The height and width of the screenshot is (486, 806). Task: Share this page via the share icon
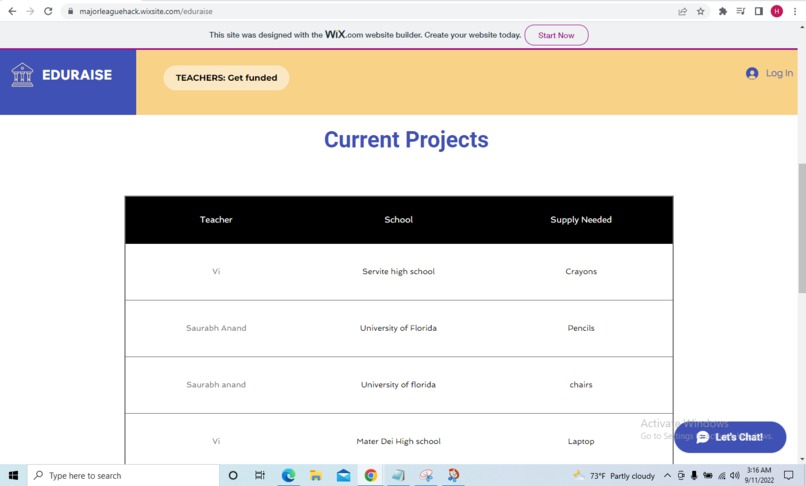(x=683, y=11)
